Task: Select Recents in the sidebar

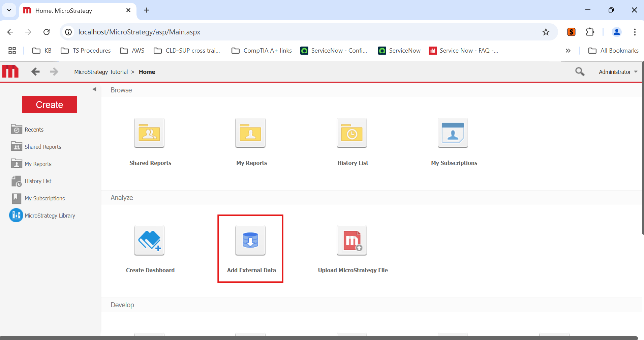Action: pyautogui.click(x=34, y=130)
